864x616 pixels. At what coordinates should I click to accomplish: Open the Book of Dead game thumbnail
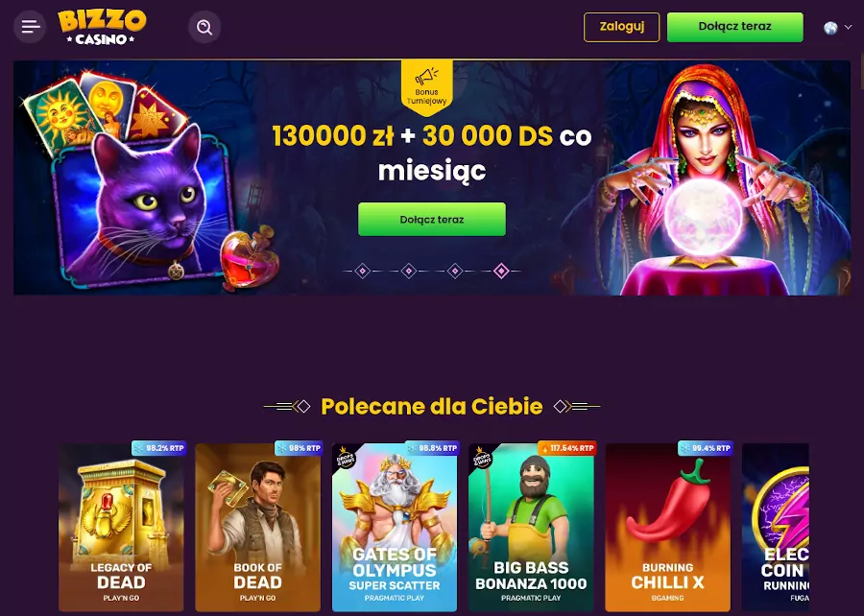coord(258,528)
